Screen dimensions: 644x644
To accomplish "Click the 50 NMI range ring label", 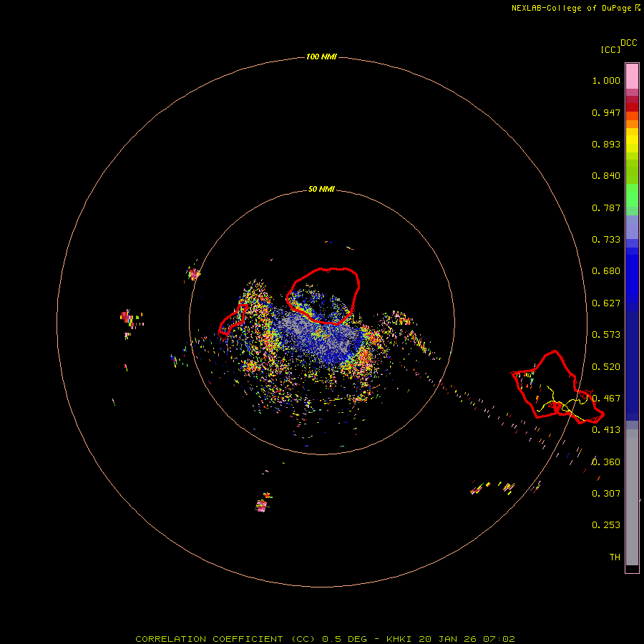I will click(x=321, y=189).
